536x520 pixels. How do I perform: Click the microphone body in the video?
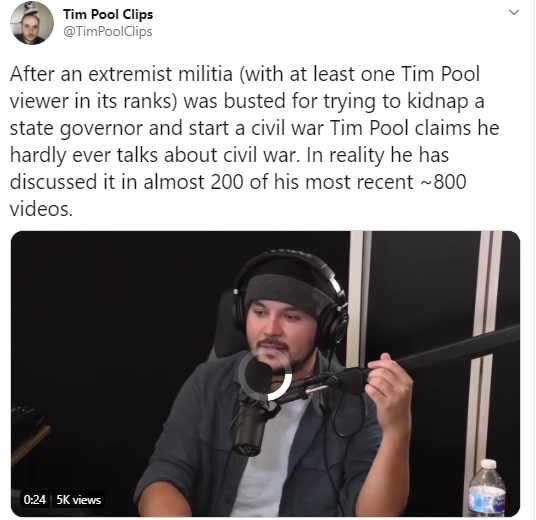click(251, 424)
